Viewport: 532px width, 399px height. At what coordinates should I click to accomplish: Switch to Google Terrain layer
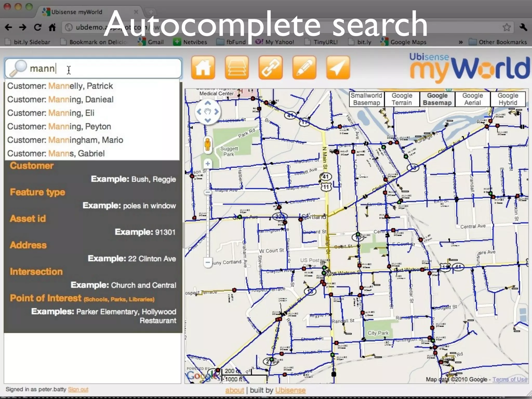(x=402, y=99)
